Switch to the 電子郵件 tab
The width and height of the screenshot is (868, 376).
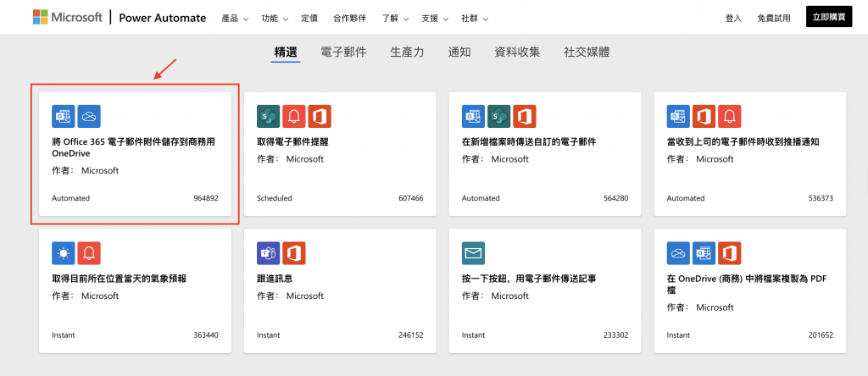[344, 53]
